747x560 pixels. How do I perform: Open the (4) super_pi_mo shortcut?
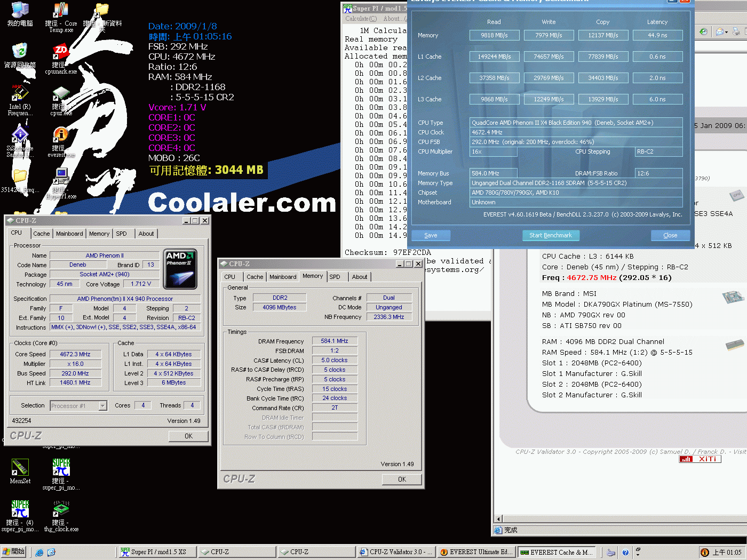[x=20, y=516]
